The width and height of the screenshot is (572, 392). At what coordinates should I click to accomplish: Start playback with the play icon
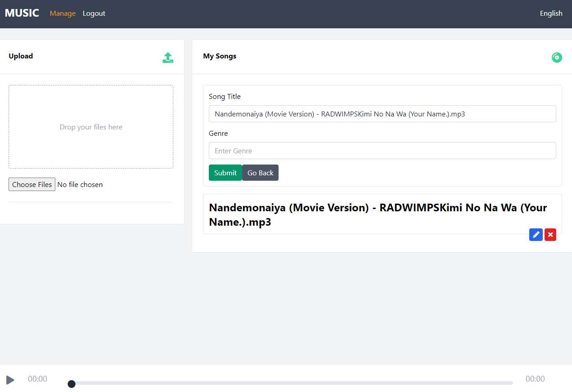[x=10, y=380]
